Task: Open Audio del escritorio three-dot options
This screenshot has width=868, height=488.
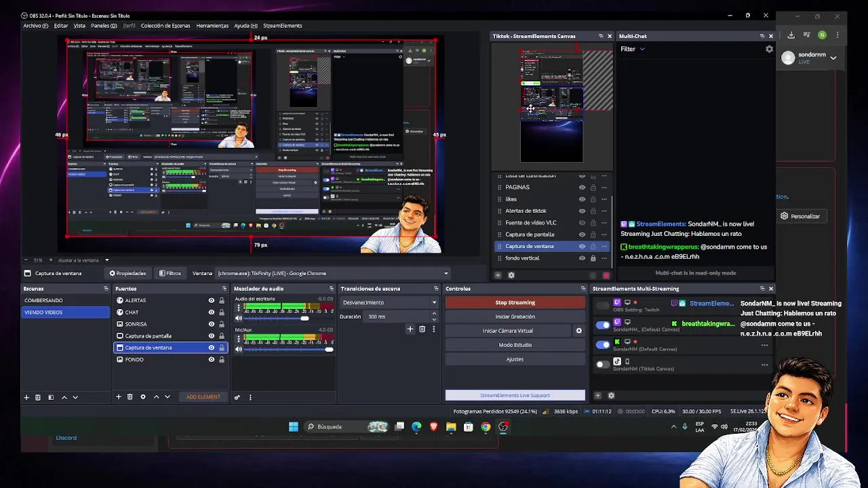Action: click(x=238, y=307)
